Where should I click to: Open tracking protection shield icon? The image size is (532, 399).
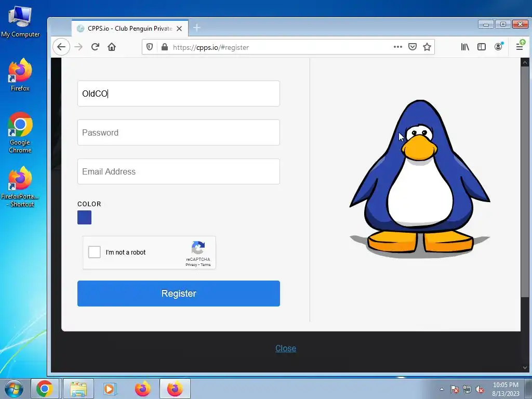coord(150,47)
